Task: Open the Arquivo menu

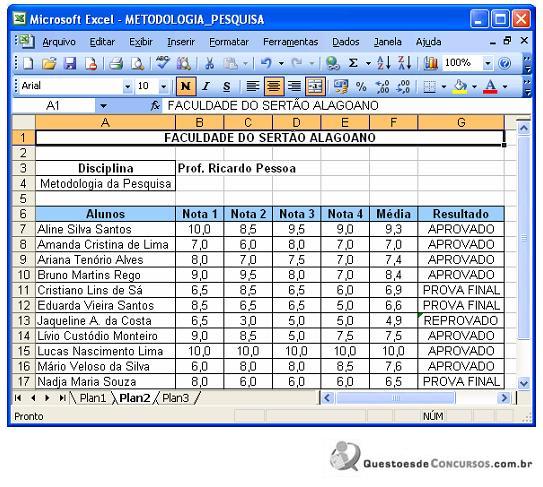Action: coord(59,42)
